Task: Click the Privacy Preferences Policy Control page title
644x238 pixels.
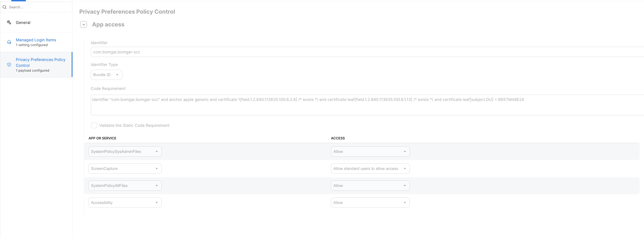Action: point(127,12)
